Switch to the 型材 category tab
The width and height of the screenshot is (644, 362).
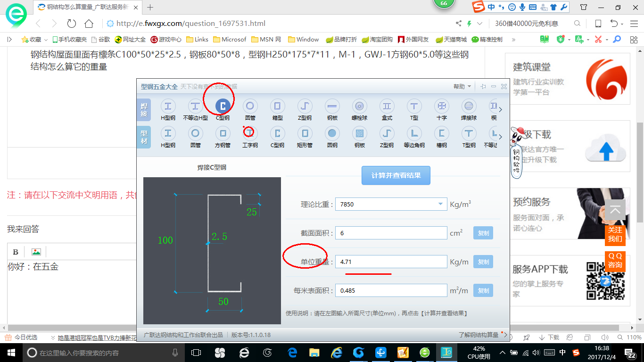click(x=144, y=137)
